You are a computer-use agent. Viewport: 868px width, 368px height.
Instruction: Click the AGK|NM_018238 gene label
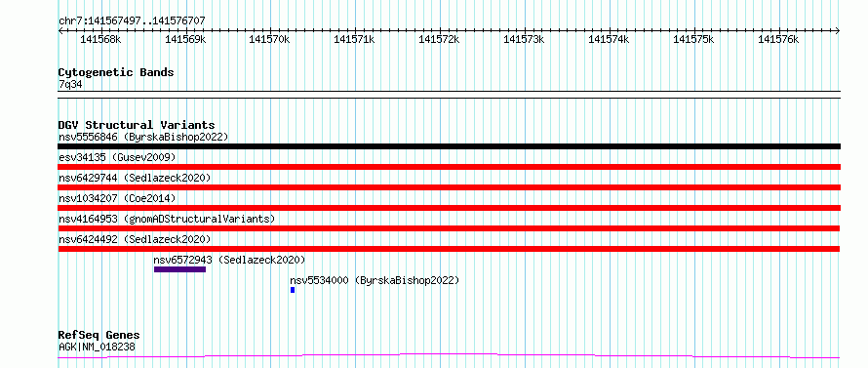pos(97,348)
